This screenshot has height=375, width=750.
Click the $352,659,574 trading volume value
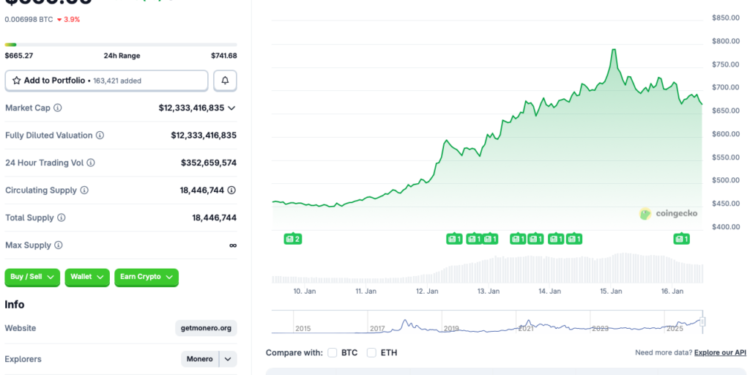(209, 163)
